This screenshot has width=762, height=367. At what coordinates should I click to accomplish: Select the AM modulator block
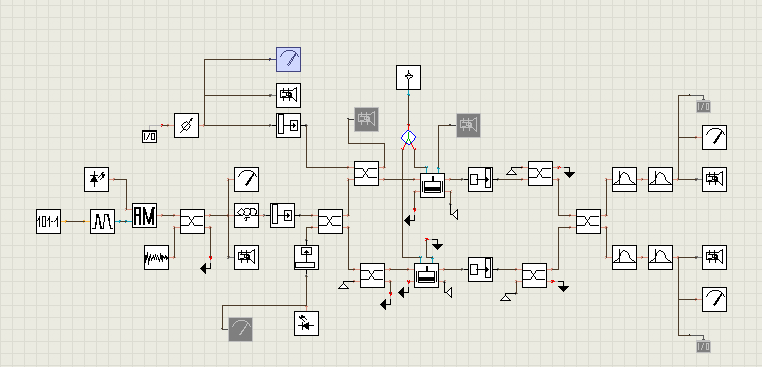click(x=145, y=215)
